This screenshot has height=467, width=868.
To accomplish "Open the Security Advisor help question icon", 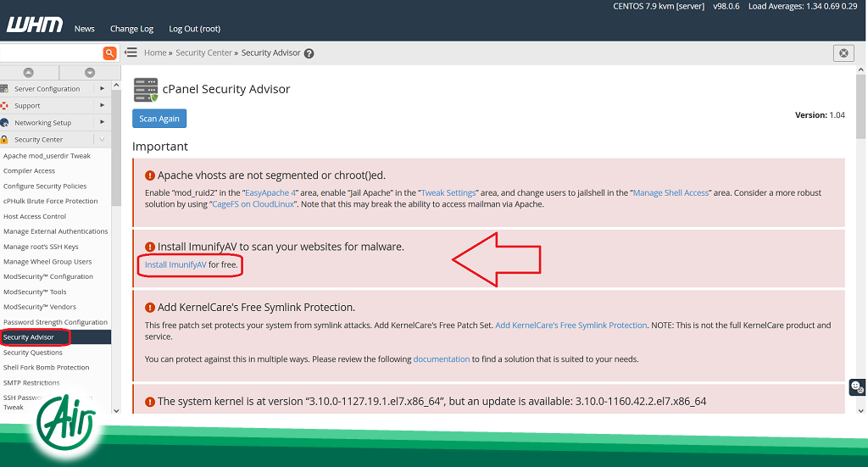I will click(309, 53).
